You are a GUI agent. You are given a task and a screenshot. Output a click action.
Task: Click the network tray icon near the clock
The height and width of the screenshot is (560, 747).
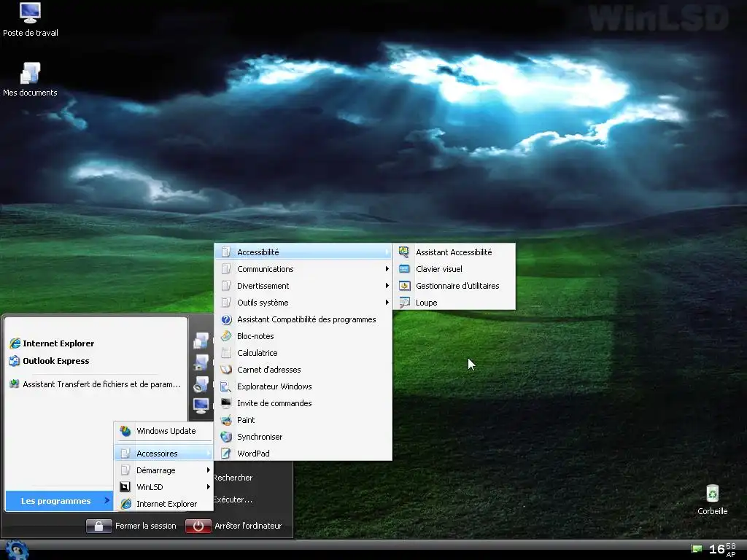tap(697, 548)
